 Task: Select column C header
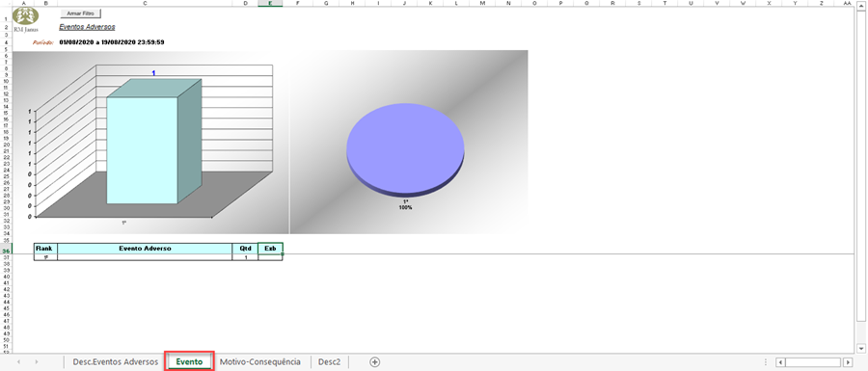click(x=145, y=3)
